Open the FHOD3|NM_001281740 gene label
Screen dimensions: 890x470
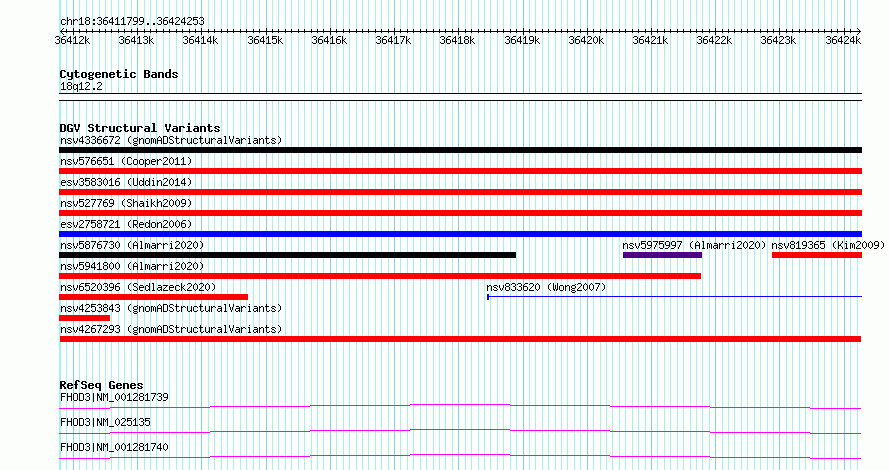pyautogui.click(x=114, y=447)
